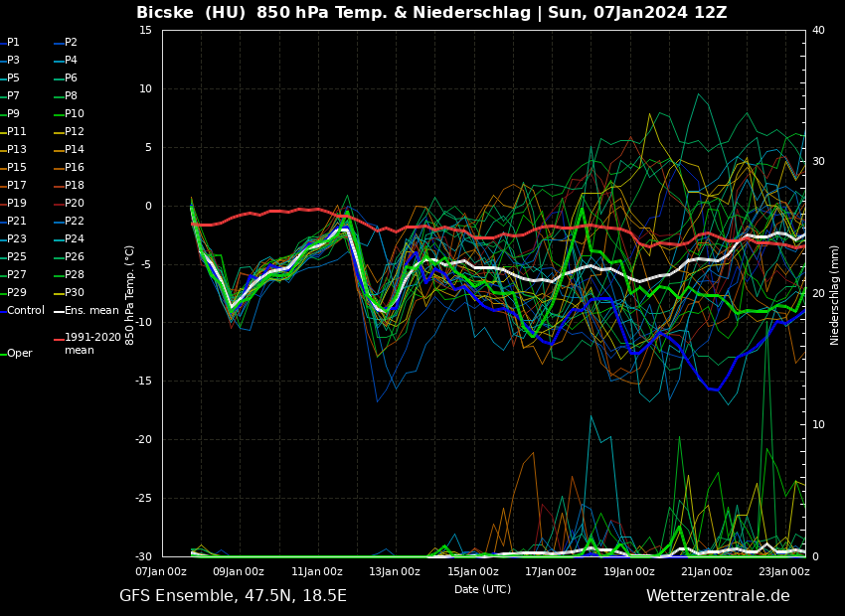Click the Bicske 850 hPa chart title

click(x=431, y=13)
